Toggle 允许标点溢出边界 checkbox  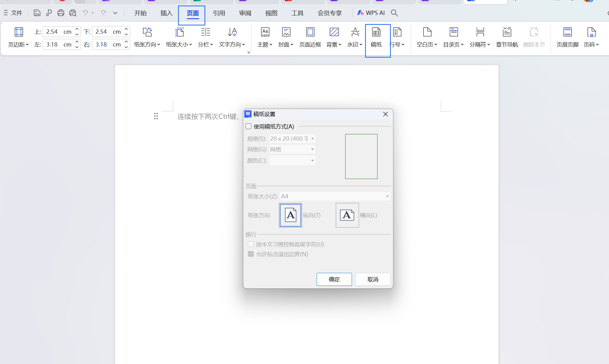251,254
